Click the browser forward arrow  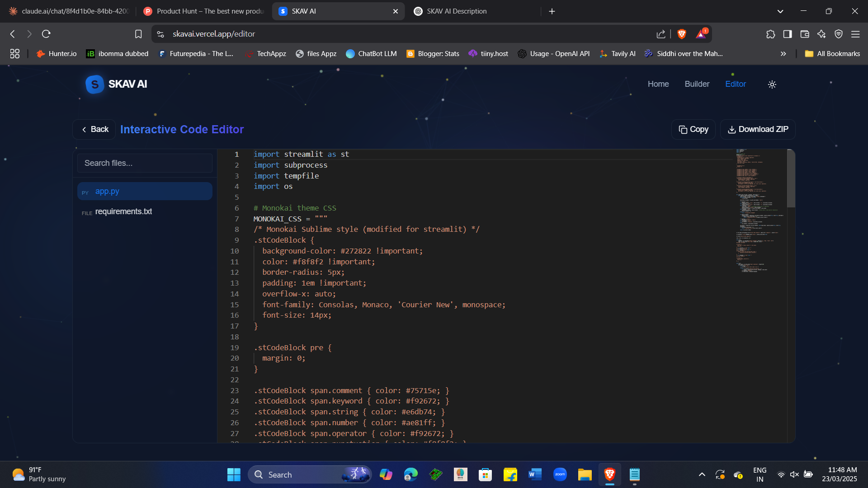(29, 34)
